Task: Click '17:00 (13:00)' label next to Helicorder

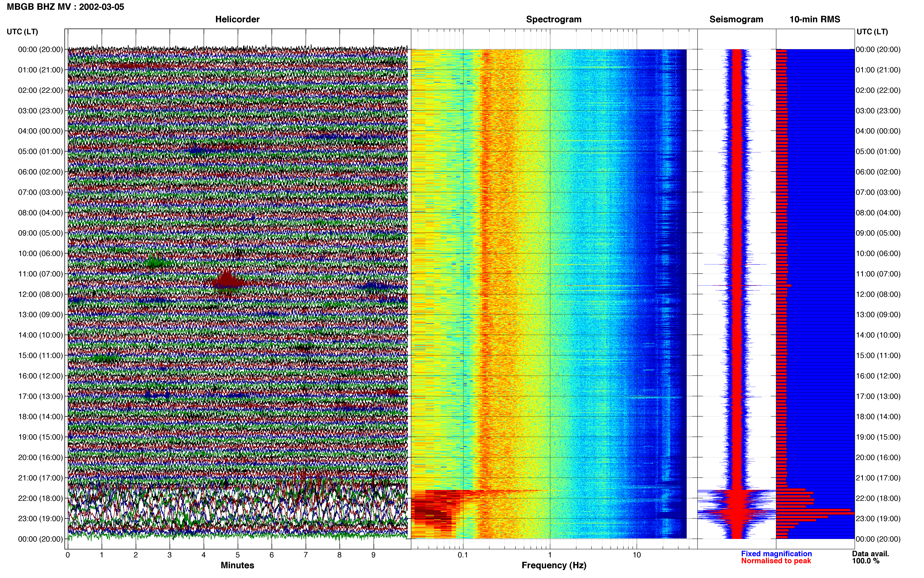Action: 41,396
